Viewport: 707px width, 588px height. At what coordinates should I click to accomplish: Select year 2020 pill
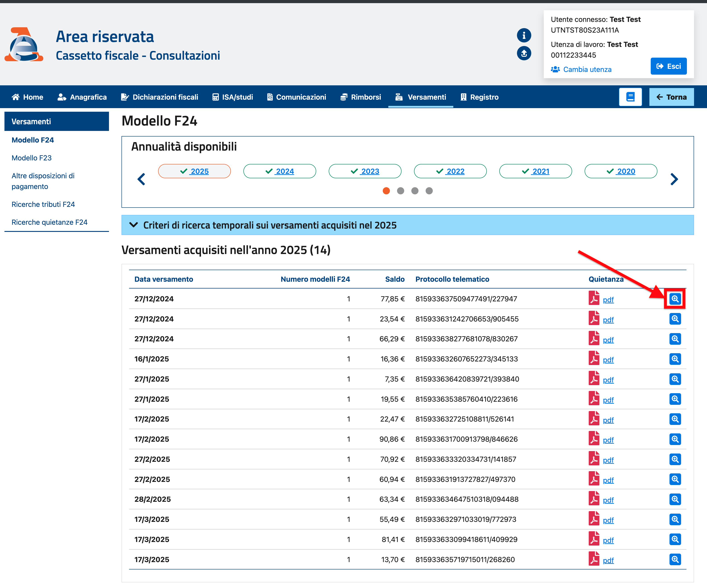click(621, 171)
